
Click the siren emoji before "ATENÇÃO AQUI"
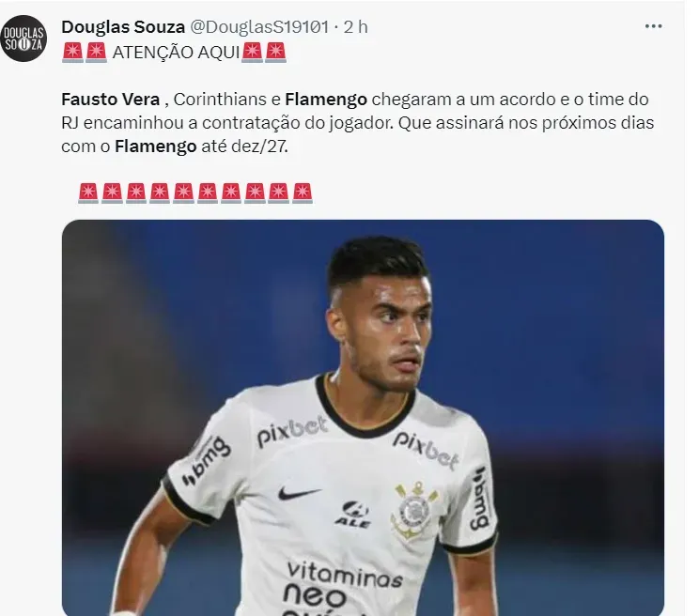click(x=84, y=53)
